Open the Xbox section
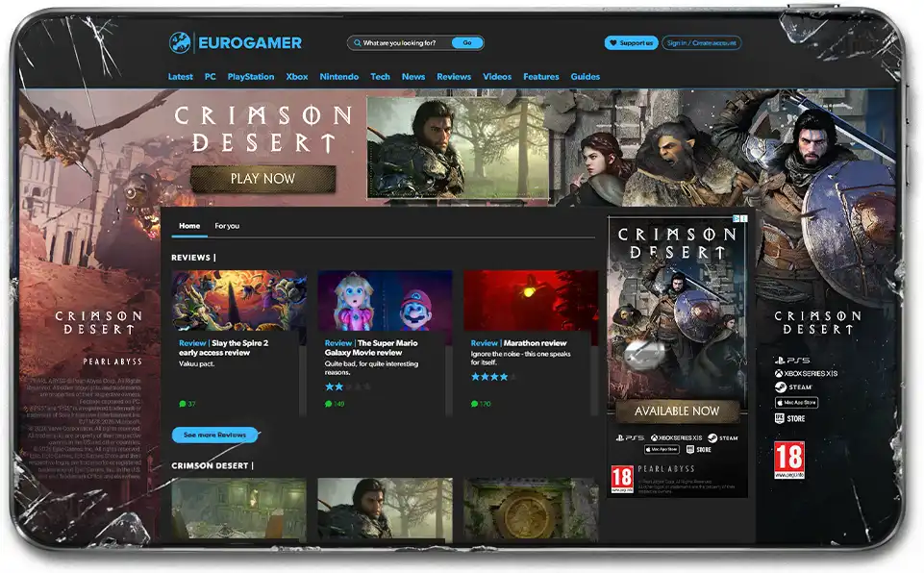924x573 pixels. [x=297, y=77]
